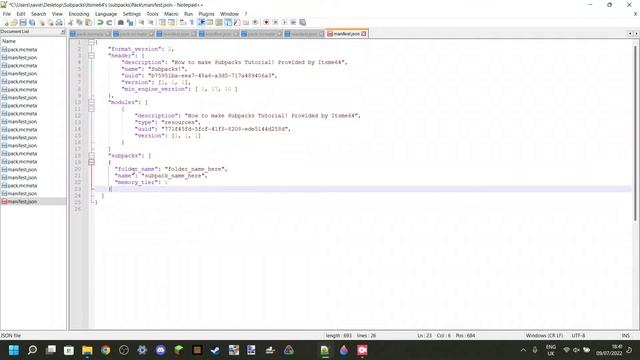Toggle Folder as Workspace panel button
This screenshot has height=360, width=640.
(x=246, y=22)
